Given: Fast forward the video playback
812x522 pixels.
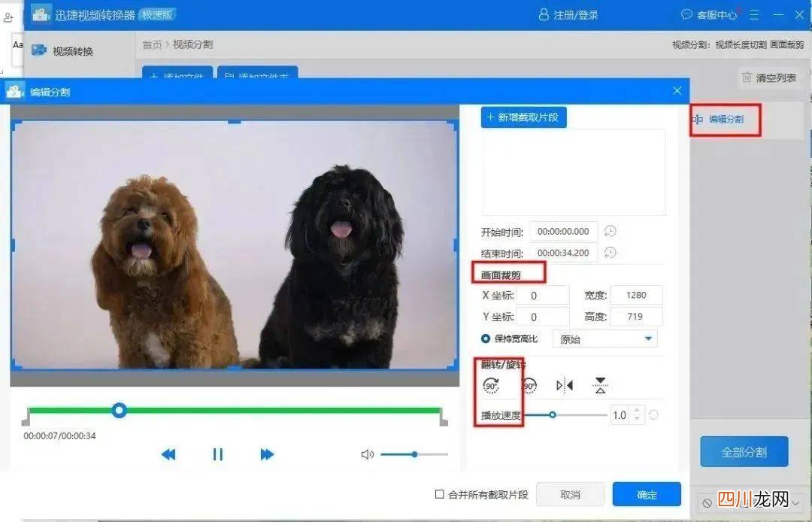Looking at the screenshot, I should 267,454.
